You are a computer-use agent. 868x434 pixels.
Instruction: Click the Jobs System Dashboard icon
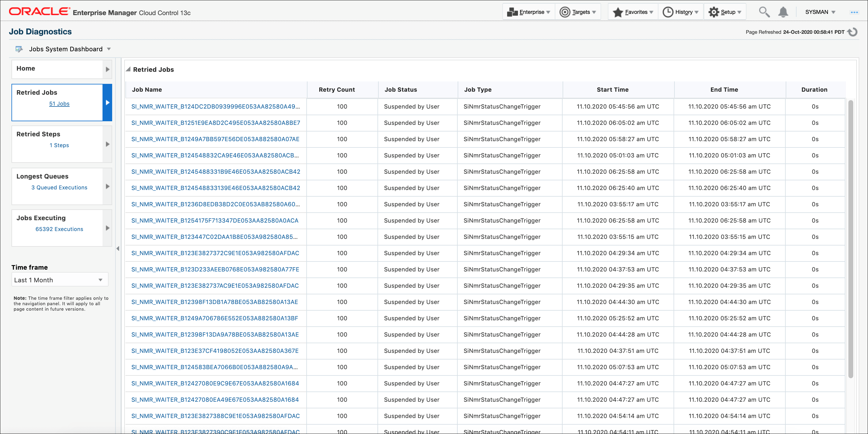[x=19, y=49]
